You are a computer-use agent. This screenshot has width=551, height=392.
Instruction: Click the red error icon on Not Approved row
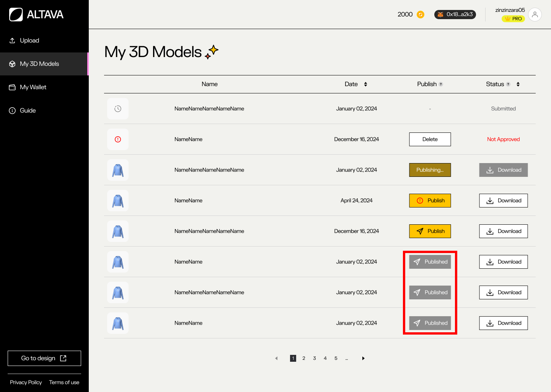coord(118,139)
